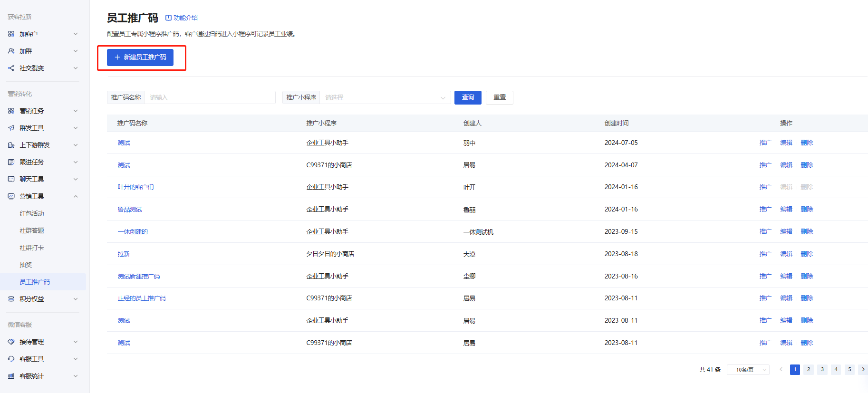Screen dimensions: 868x393
Task: Click the 群发工具 paper-plane icon
Action: pos(11,128)
